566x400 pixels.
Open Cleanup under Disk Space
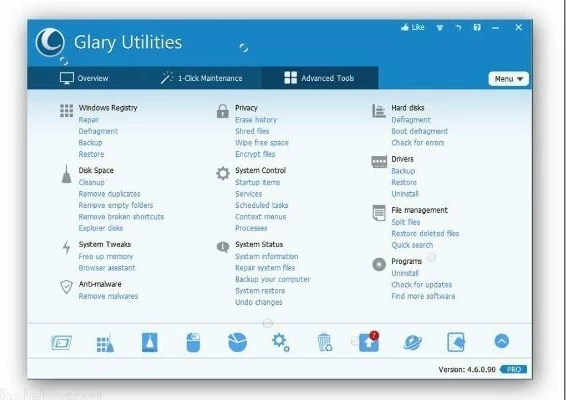click(x=91, y=182)
